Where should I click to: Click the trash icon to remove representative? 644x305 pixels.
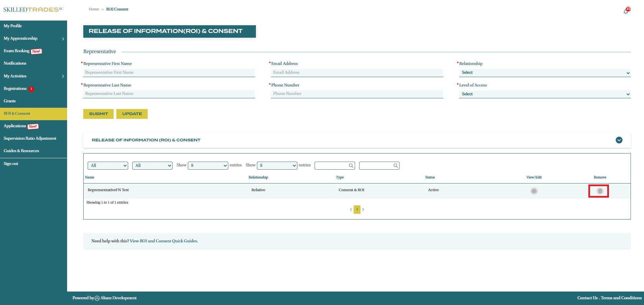(599, 191)
